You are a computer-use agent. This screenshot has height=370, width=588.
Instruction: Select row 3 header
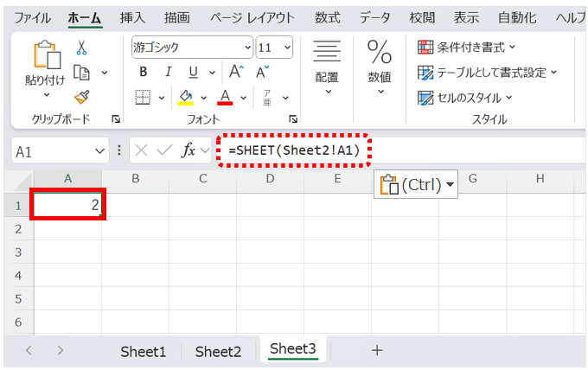point(18,252)
